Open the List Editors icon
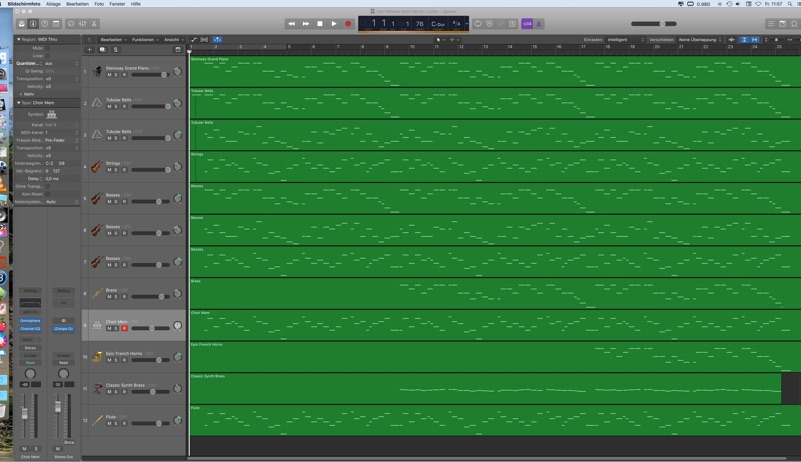Image resolution: width=801 pixels, height=462 pixels. [771, 24]
